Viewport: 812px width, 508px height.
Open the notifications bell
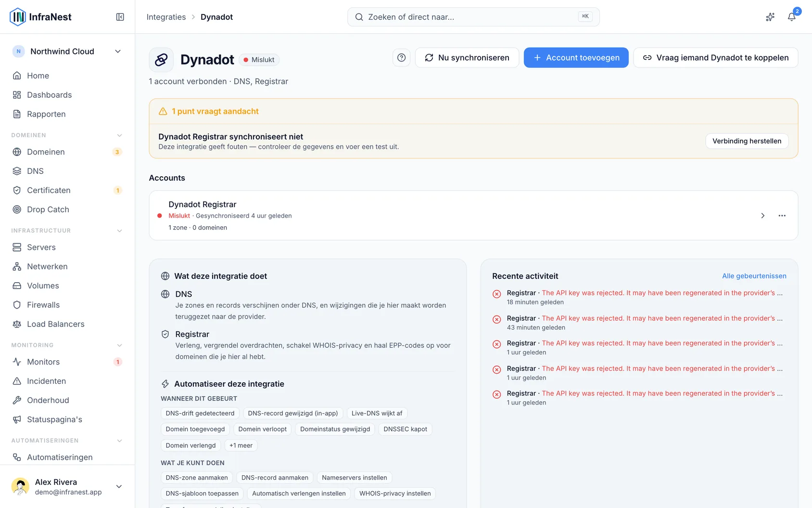pos(791,17)
